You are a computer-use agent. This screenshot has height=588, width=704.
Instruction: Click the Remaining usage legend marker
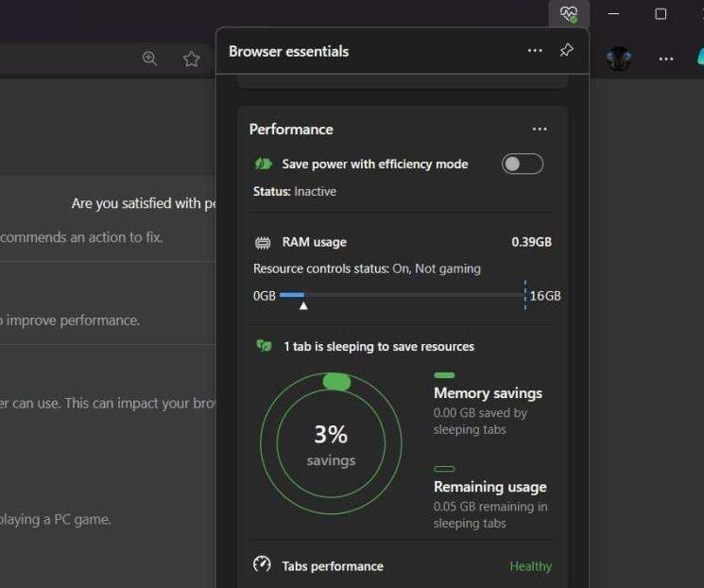pyautogui.click(x=444, y=469)
